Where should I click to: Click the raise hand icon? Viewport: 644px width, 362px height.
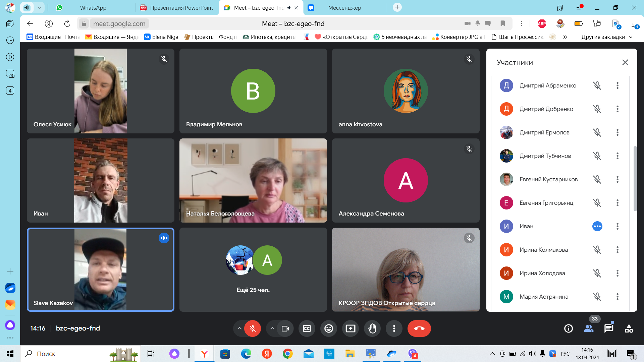(372, 328)
